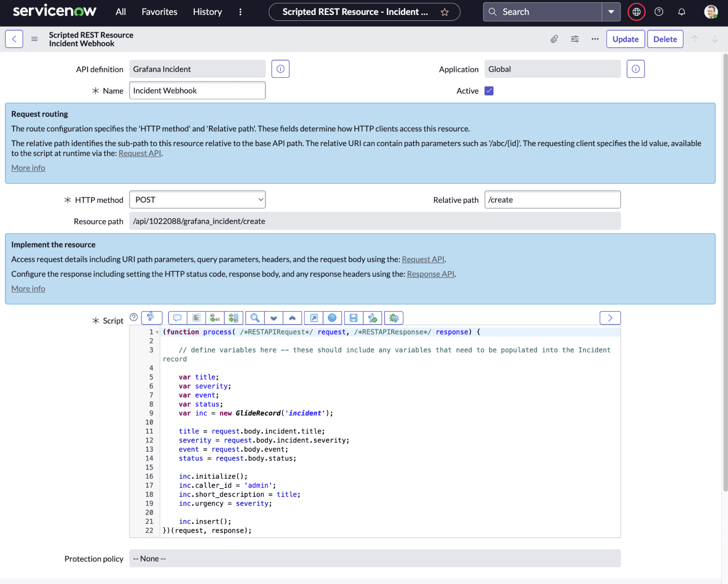Collapse line 1 of the script code
Image resolution: width=728 pixels, height=584 pixels.
[x=157, y=332]
